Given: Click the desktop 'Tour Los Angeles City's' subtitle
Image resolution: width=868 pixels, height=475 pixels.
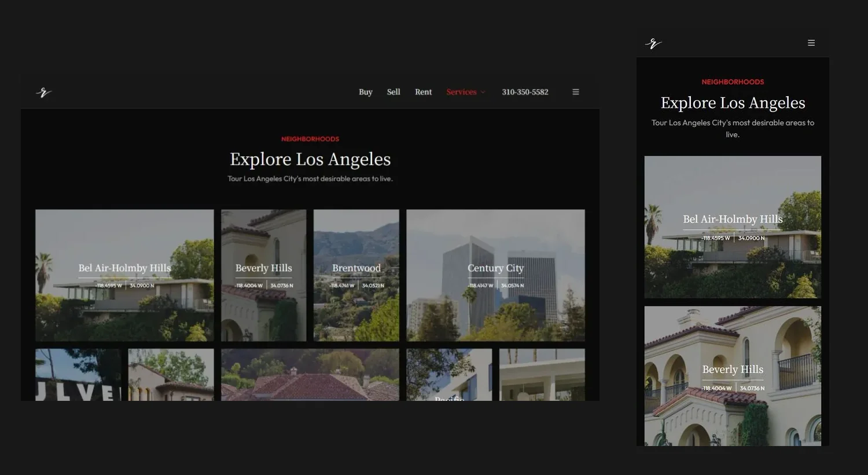Looking at the screenshot, I should [310, 179].
